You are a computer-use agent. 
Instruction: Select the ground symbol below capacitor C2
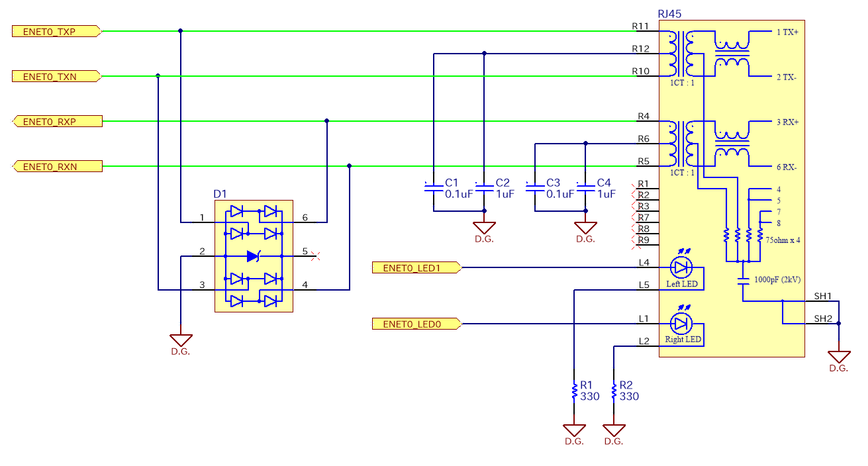484,228
